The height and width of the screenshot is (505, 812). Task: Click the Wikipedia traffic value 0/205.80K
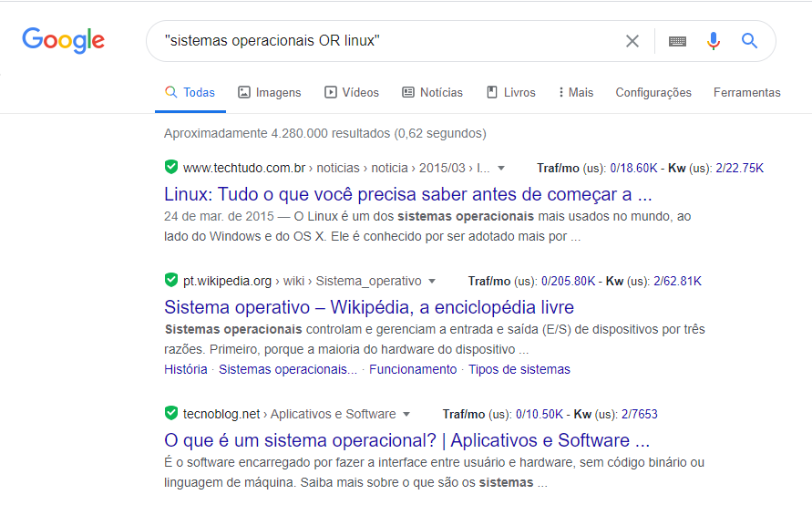pyautogui.click(x=568, y=282)
